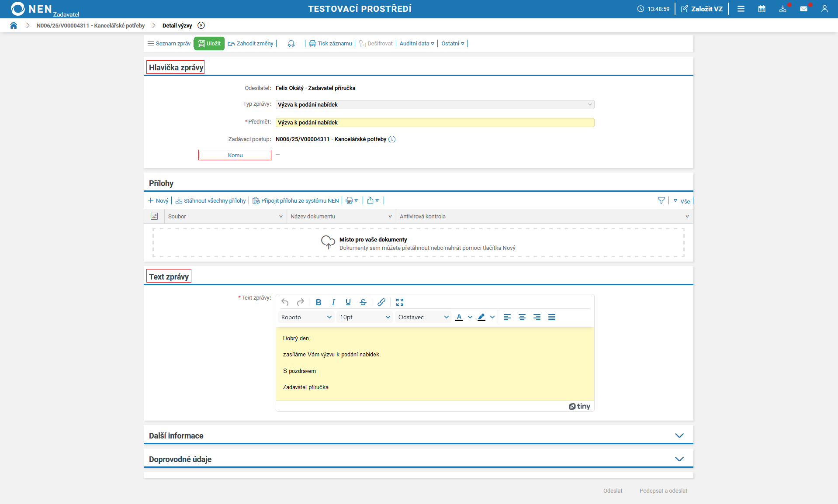Viewport: 838px width, 504px height.
Task: Click the green Uložit button
Action: click(x=209, y=44)
